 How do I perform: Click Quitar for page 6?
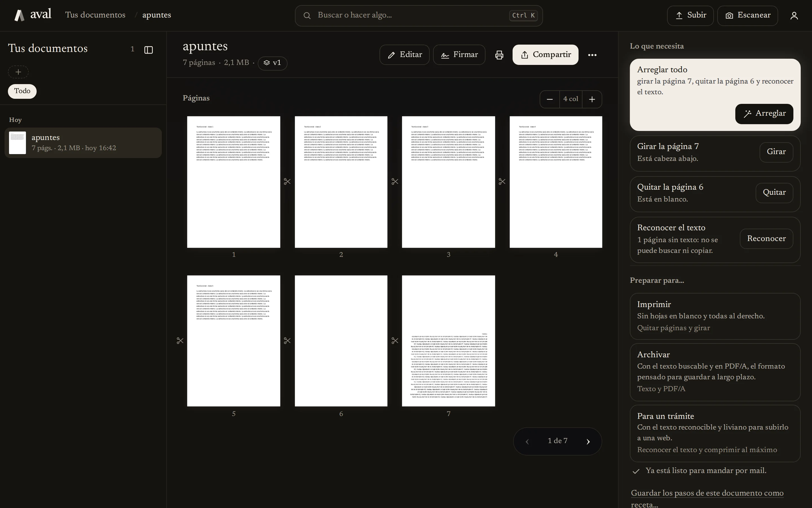tap(774, 193)
